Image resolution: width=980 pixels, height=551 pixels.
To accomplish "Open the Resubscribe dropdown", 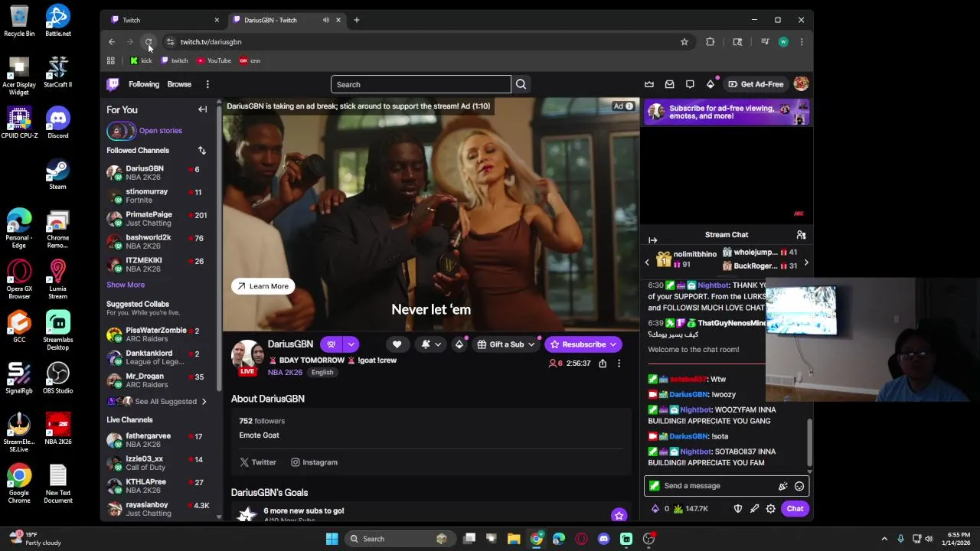I will [583, 344].
